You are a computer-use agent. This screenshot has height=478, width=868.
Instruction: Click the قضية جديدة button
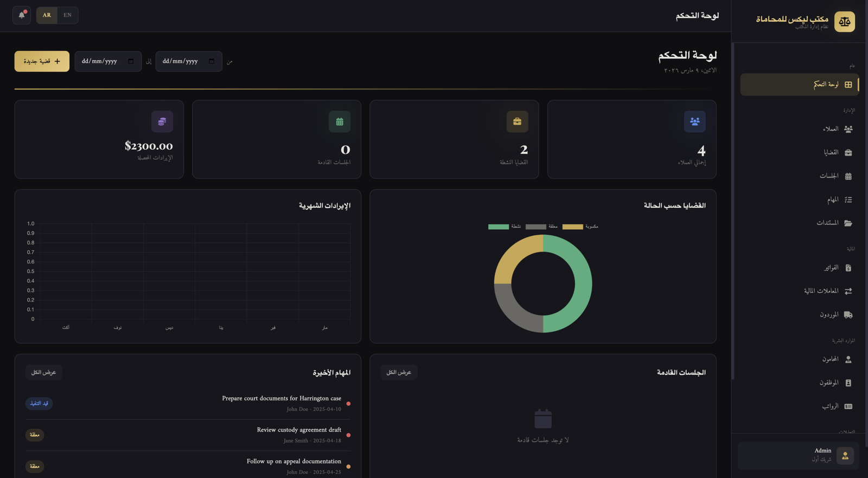42,61
